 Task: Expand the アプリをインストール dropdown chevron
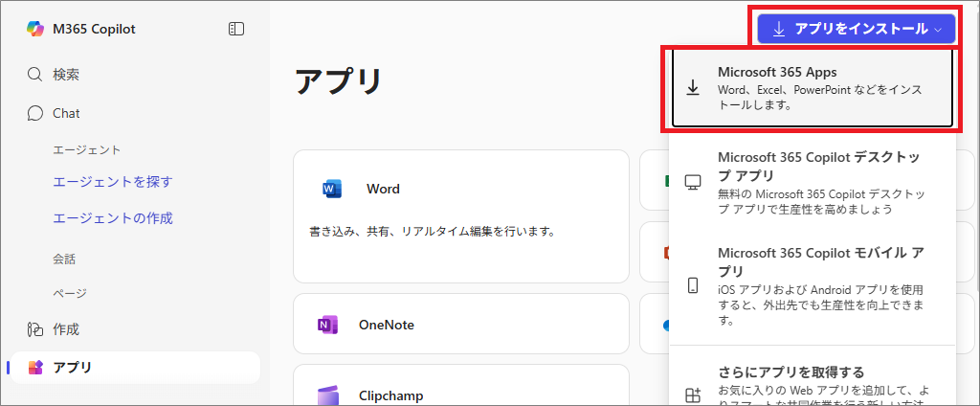pyautogui.click(x=938, y=30)
